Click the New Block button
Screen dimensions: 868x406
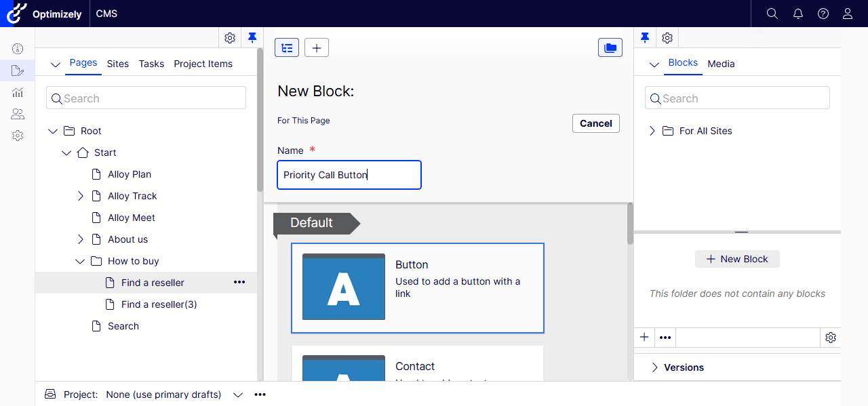tap(737, 259)
